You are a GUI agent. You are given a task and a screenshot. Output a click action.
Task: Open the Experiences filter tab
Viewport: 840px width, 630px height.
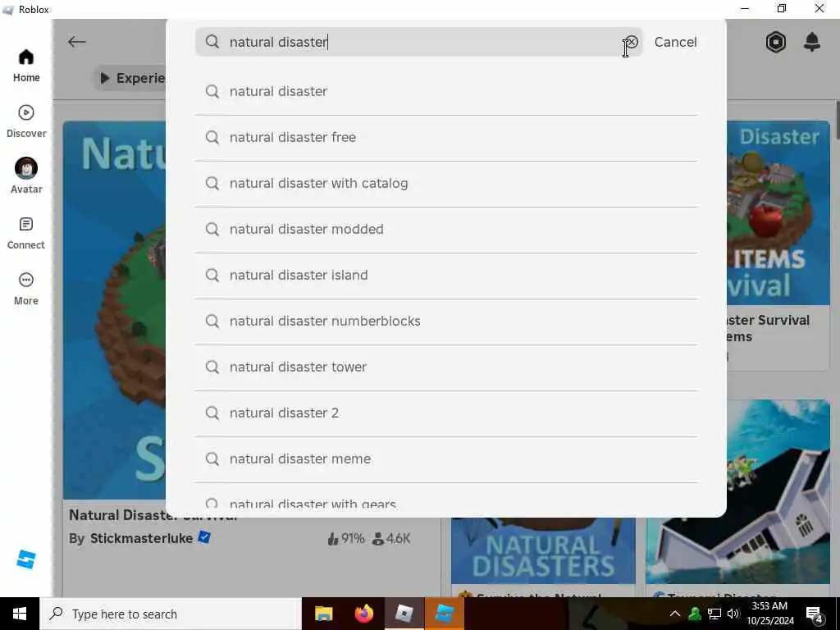[130, 78]
